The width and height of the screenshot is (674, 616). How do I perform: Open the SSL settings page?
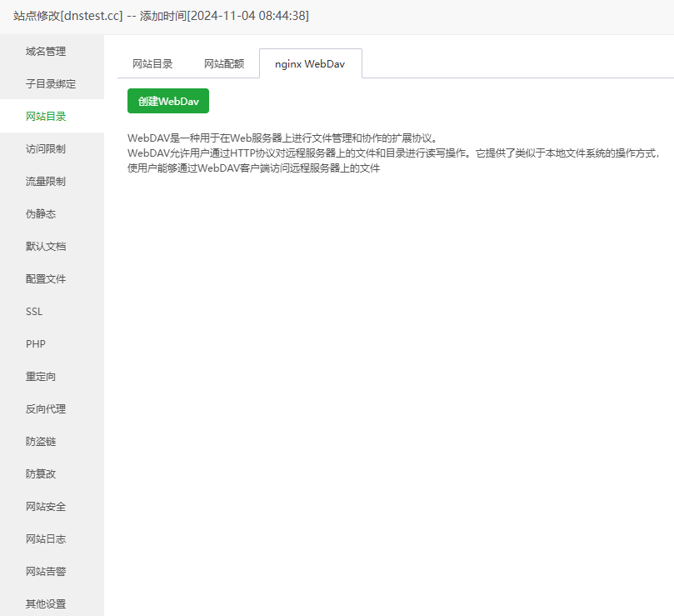33,311
